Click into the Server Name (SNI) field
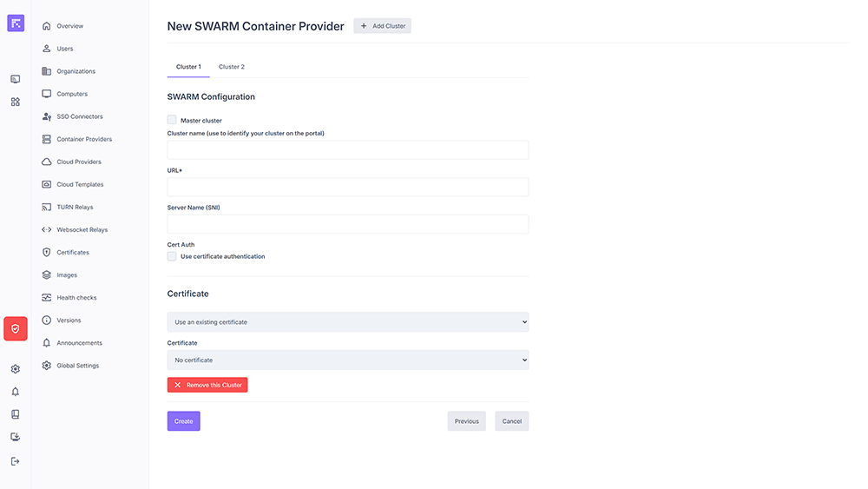Viewport: 868px width, 489px height. 347,224
